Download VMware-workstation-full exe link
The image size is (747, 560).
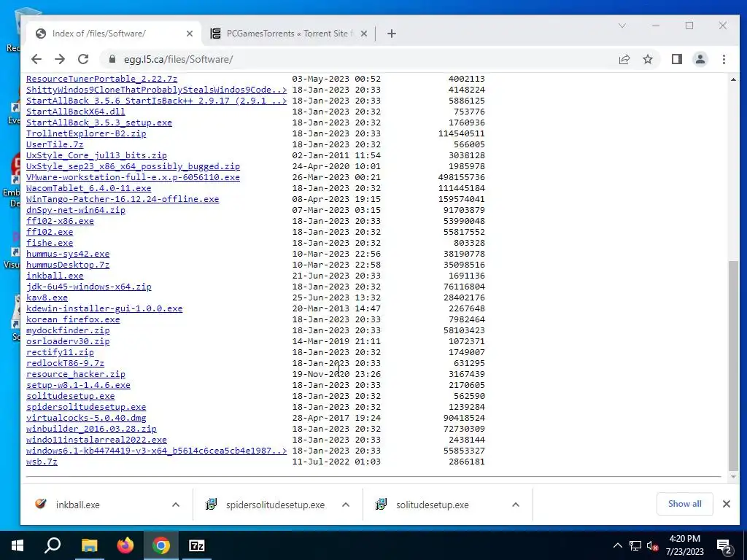point(133,177)
